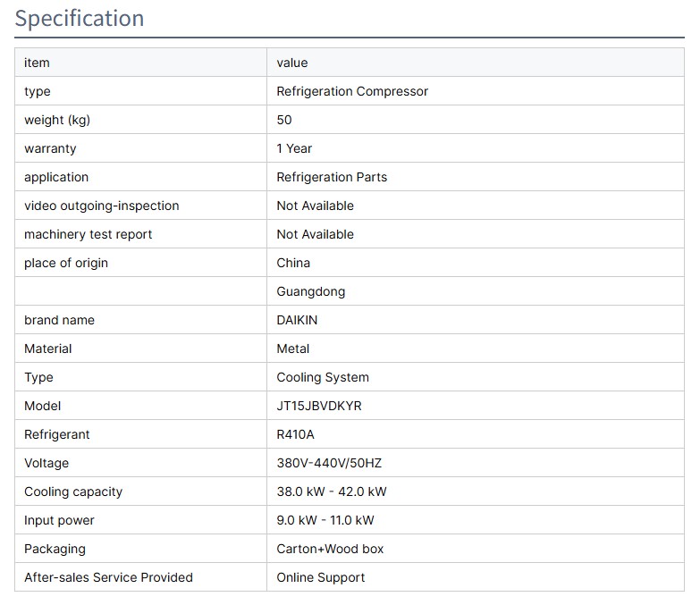
Task: Click the DAIKIN brand name value
Action: pyautogui.click(x=297, y=320)
